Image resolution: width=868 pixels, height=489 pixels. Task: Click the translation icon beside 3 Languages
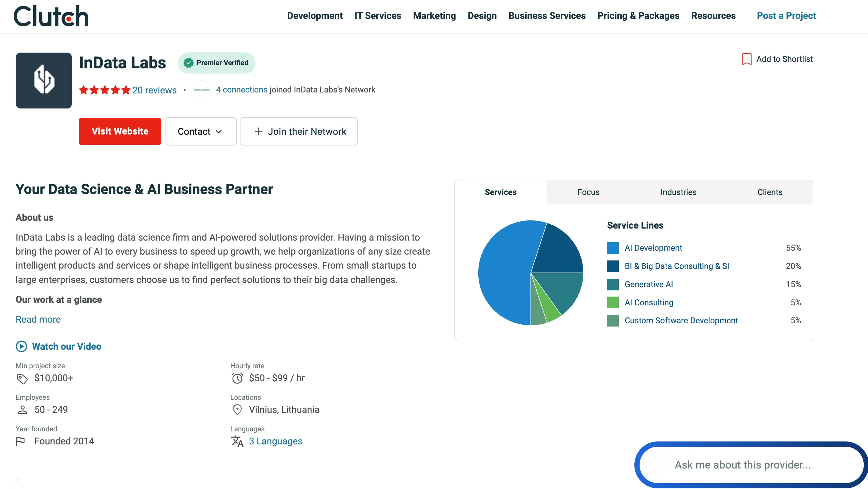coord(237,441)
